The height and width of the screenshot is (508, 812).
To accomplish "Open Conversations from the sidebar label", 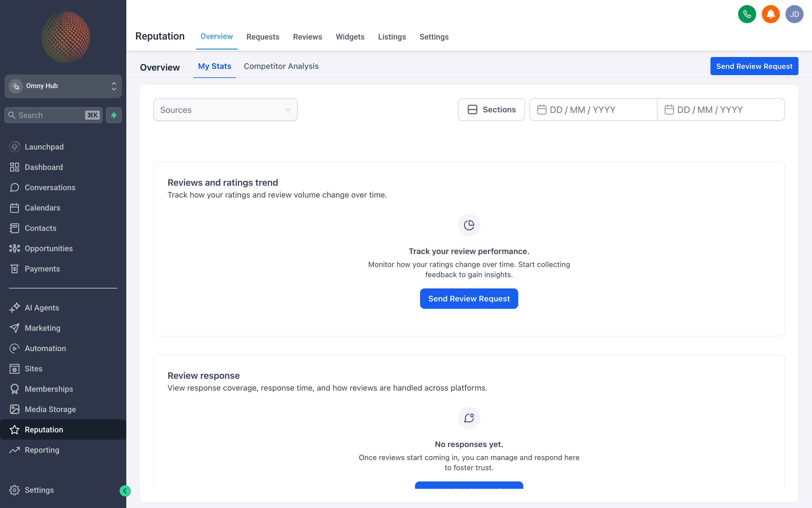I will point(50,187).
